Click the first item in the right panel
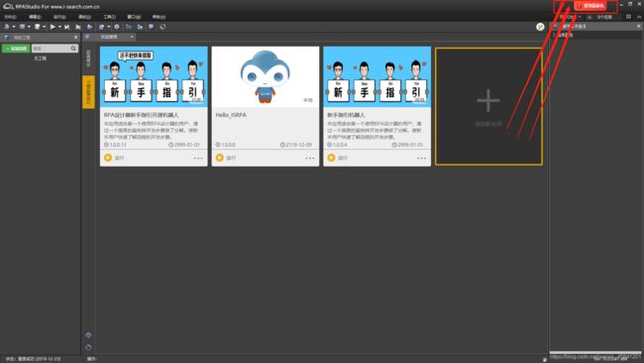The height and width of the screenshot is (363, 644). point(566,36)
